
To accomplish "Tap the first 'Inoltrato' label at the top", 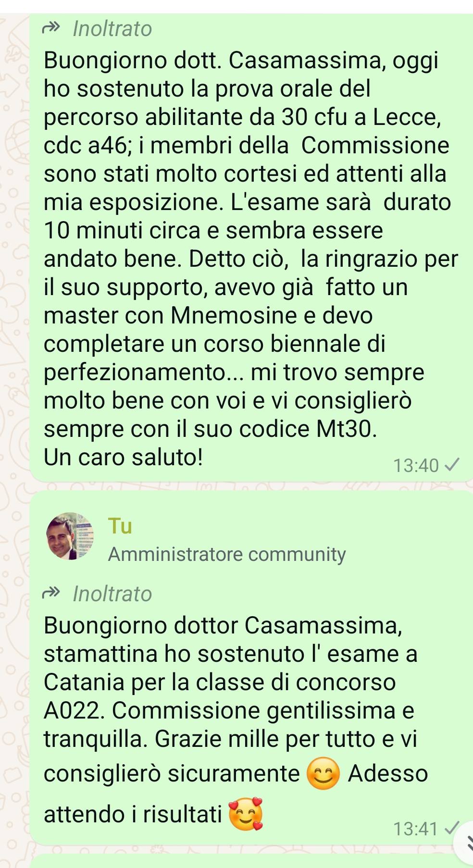I will pos(112,28).
